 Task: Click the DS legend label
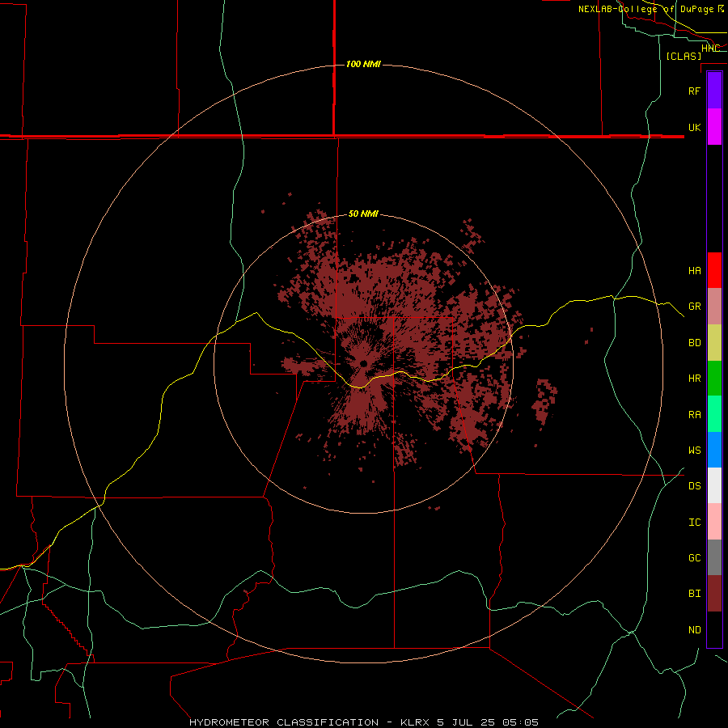[x=694, y=486]
